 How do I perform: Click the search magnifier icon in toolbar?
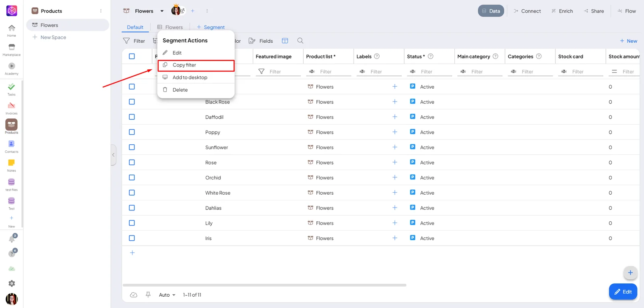tap(300, 41)
